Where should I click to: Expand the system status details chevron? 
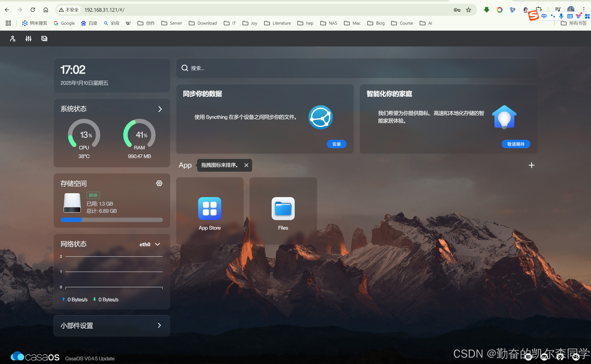click(160, 109)
